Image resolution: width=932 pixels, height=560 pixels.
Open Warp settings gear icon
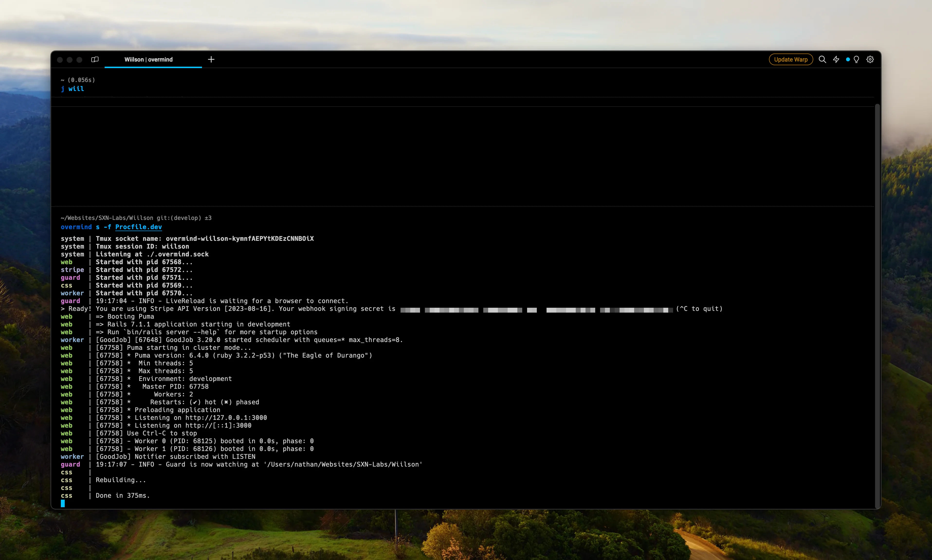coord(870,60)
